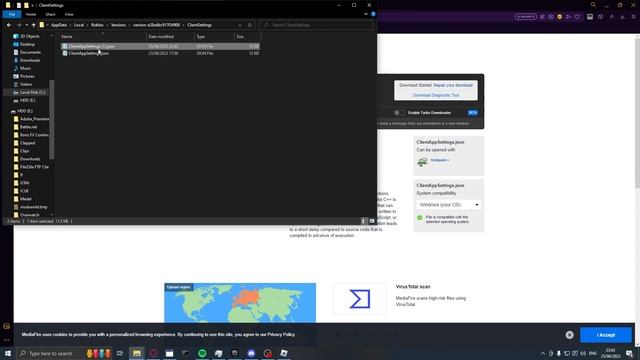Open the Home ribbon tab

click(x=31, y=14)
